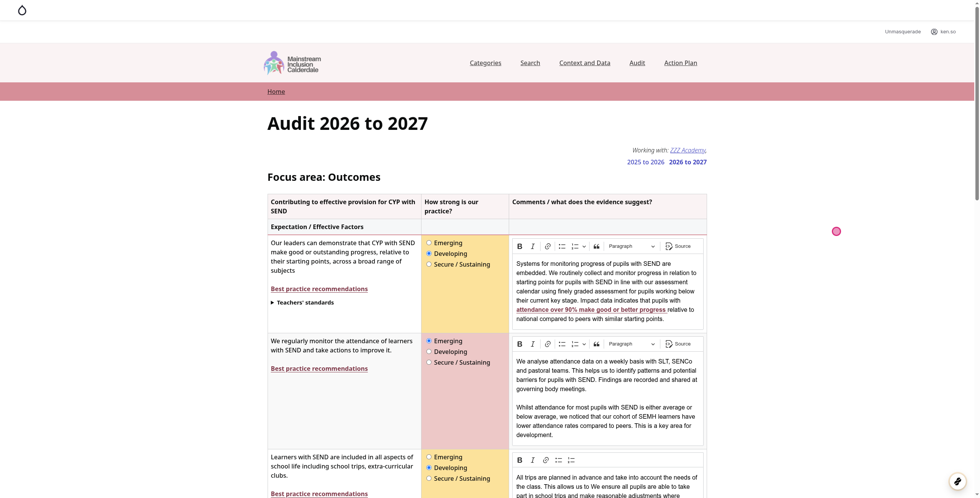This screenshot has height=498, width=980.
Task: Click Bulleted list icon in attendance editor
Action: 562,344
